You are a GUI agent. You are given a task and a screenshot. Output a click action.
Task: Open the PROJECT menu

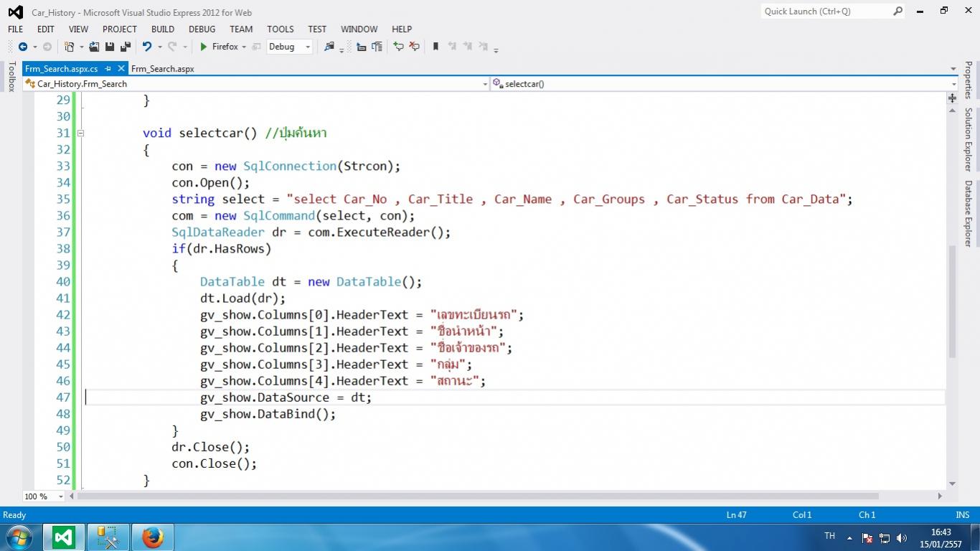coord(120,29)
